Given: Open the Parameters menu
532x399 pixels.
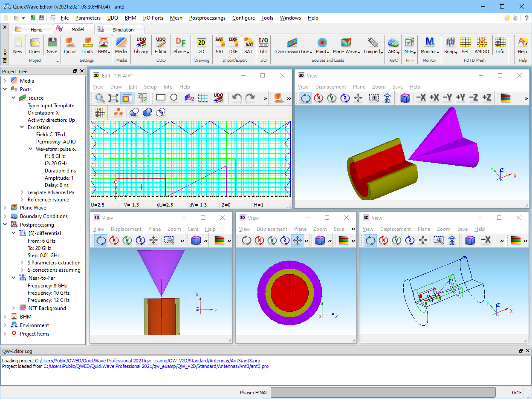Looking at the screenshot, I should point(88,18).
